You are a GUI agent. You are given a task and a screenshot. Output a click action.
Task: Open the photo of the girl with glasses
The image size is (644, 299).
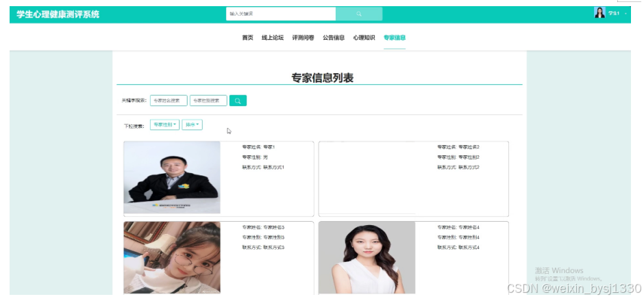pyautogui.click(x=172, y=257)
